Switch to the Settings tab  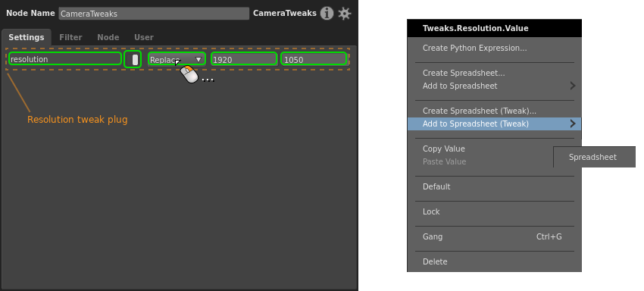click(x=27, y=37)
